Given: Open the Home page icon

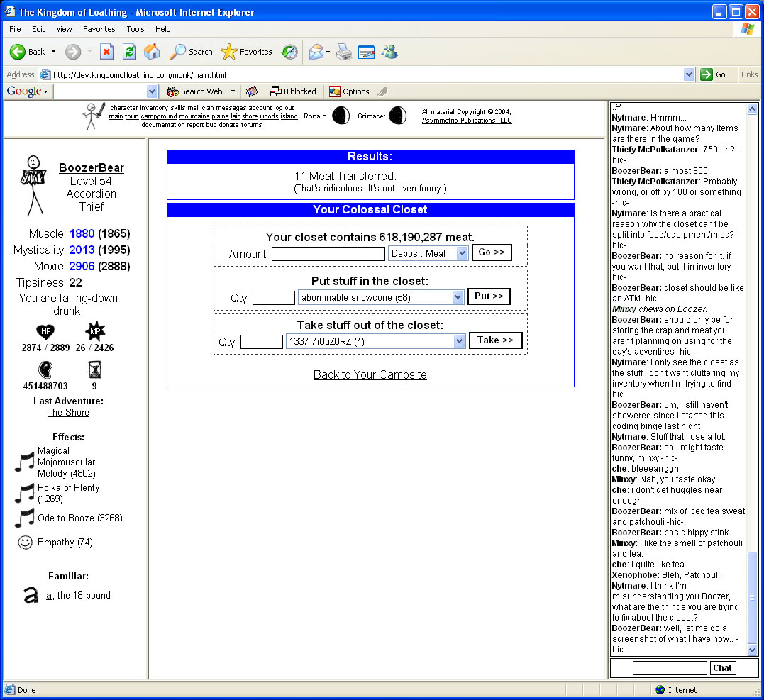Looking at the screenshot, I should (151, 52).
